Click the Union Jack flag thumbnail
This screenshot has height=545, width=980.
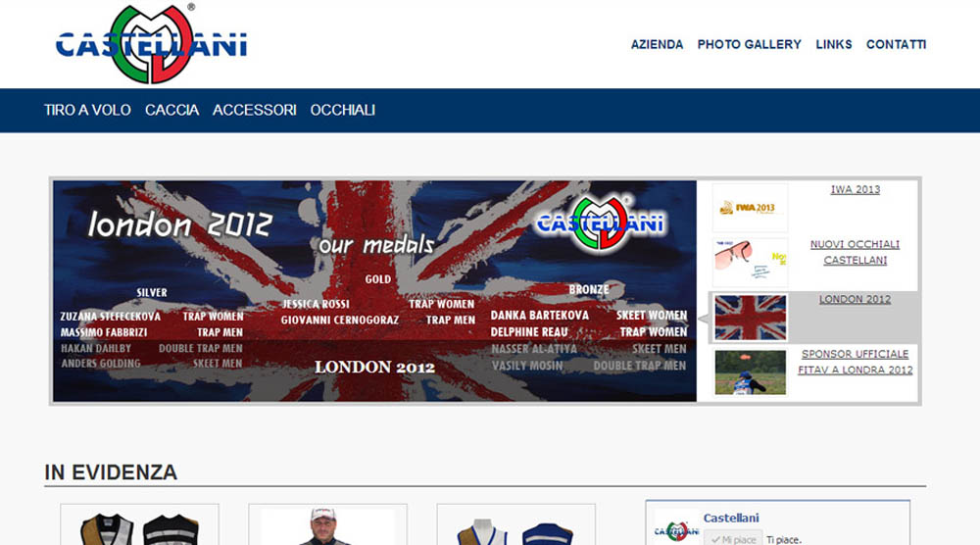(x=750, y=318)
